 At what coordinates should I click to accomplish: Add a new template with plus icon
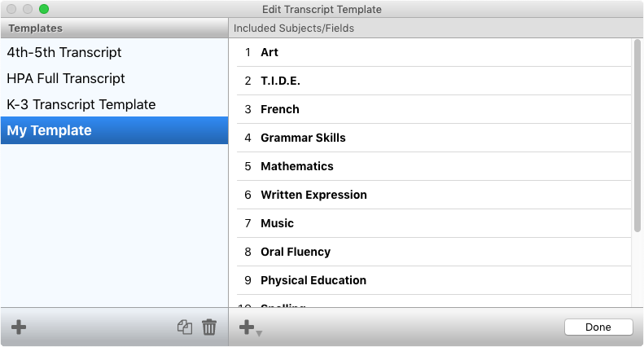19,327
